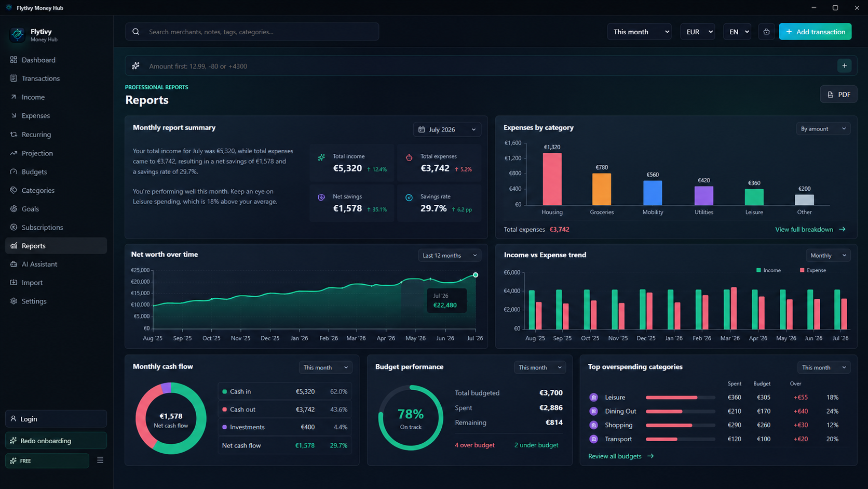
Task: Click the Budgets pie icon
Action: [x=13, y=171]
